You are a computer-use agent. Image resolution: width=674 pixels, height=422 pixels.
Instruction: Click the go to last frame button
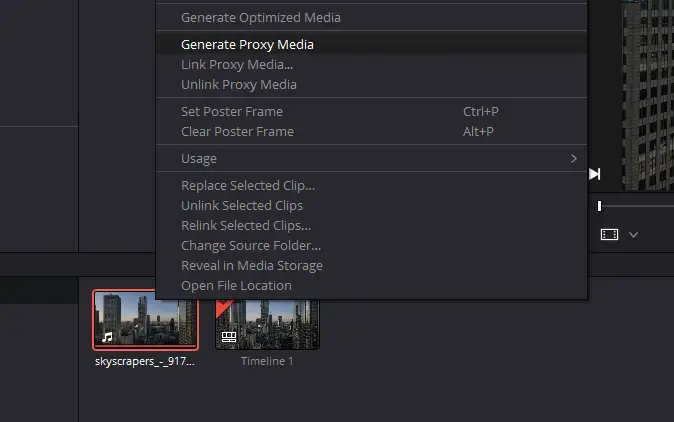tap(594, 174)
